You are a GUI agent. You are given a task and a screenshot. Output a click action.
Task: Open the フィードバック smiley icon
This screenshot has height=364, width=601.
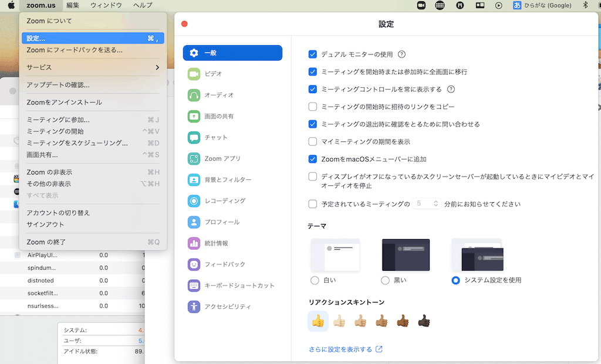194,264
